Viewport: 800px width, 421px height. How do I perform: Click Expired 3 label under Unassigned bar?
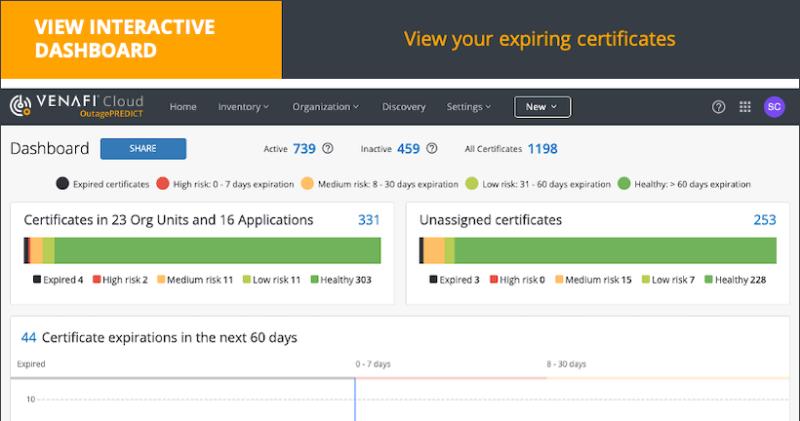click(x=455, y=280)
